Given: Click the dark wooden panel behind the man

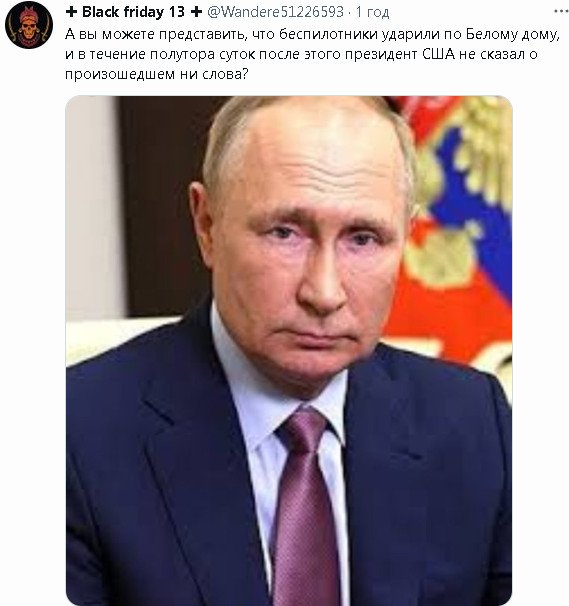Looking at the screenshot, I should point(162,205).
